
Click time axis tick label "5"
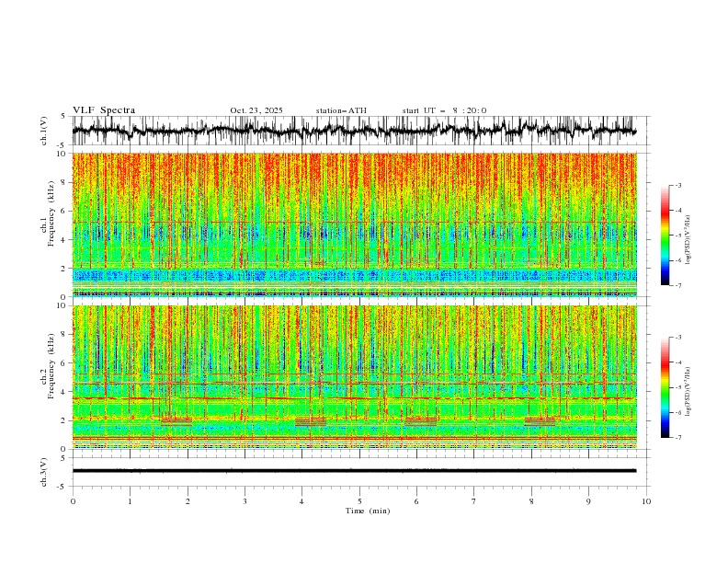point(359,501)
